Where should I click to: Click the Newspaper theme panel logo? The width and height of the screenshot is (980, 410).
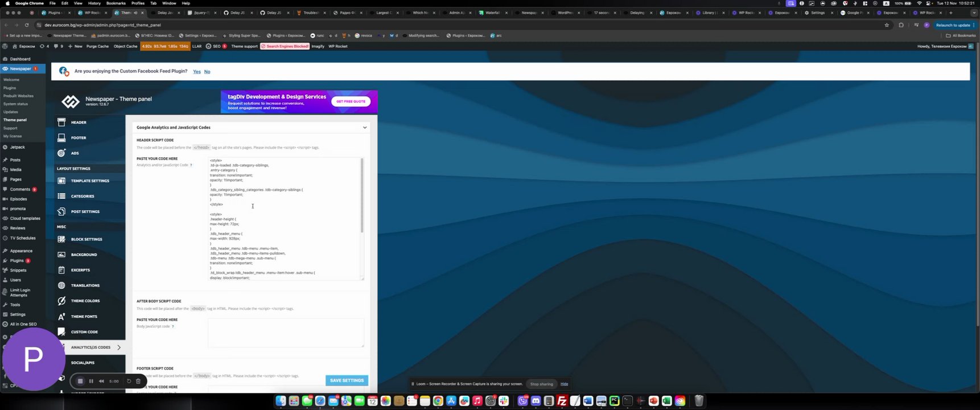(x=71, y=101)
